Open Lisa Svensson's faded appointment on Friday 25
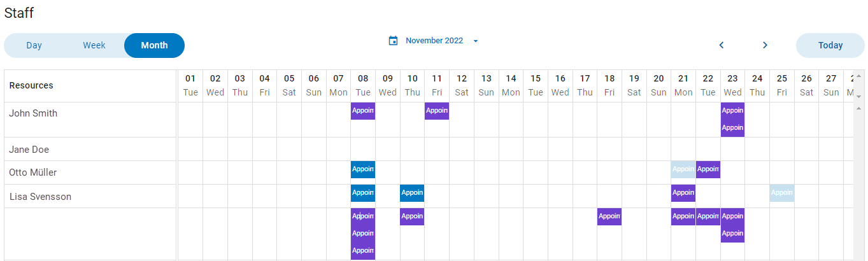 [x=781, y=193]
